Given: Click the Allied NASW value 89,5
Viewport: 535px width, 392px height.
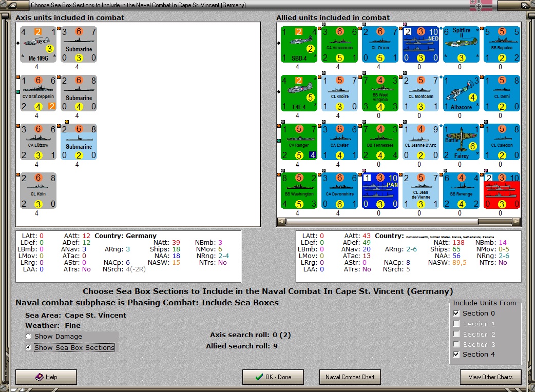Looking at the screenshot, I should pyautogui.click(x=459, y=263).
